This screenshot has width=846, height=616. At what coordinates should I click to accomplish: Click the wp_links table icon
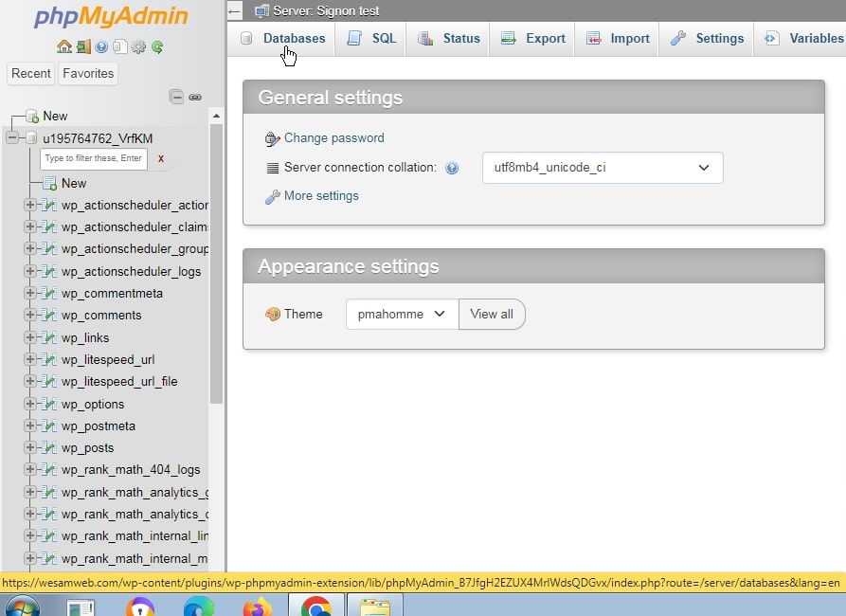(x=49, y=337)
